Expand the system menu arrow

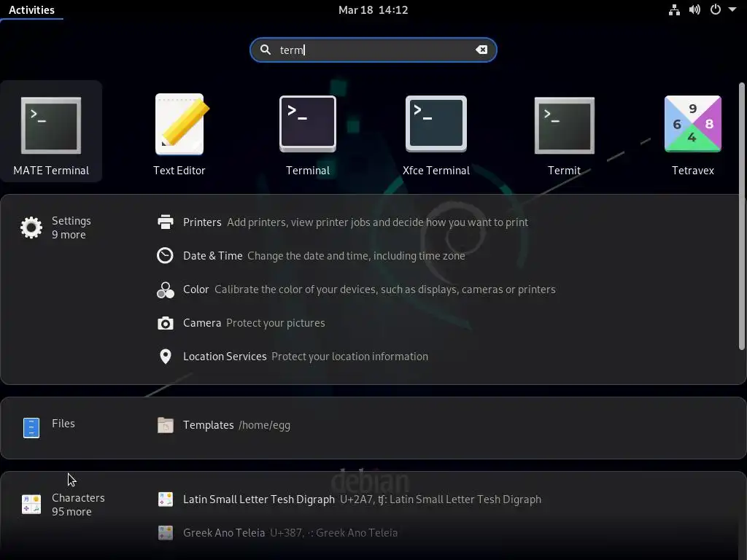pos(732,9)
